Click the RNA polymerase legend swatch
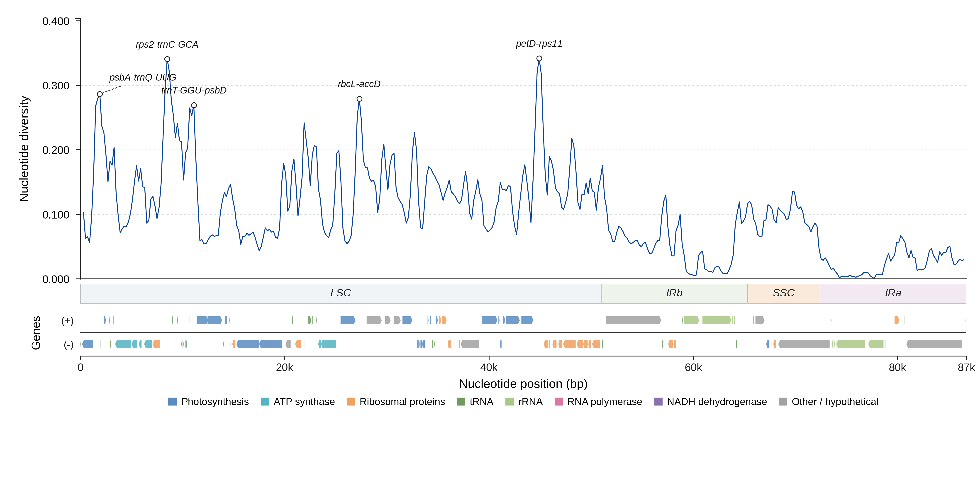This screenshot has height=477, width=980. pos(558,402)
